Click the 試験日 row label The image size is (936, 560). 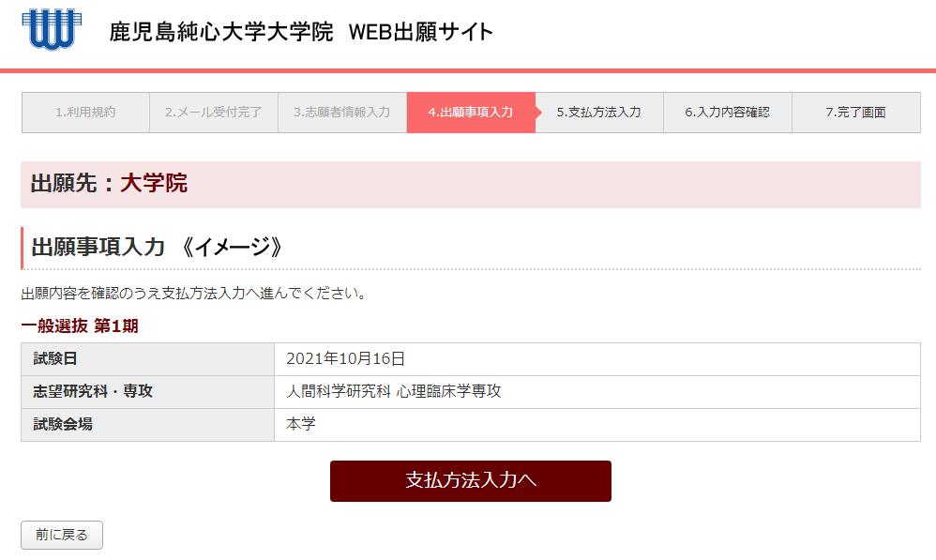[147, 359]
